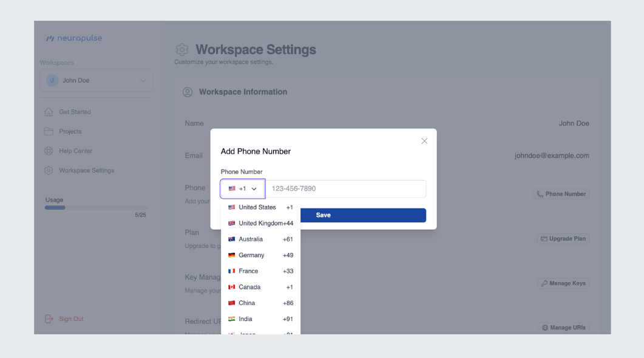
Task: Select France +33 option
Action: (x=260, y=271)
